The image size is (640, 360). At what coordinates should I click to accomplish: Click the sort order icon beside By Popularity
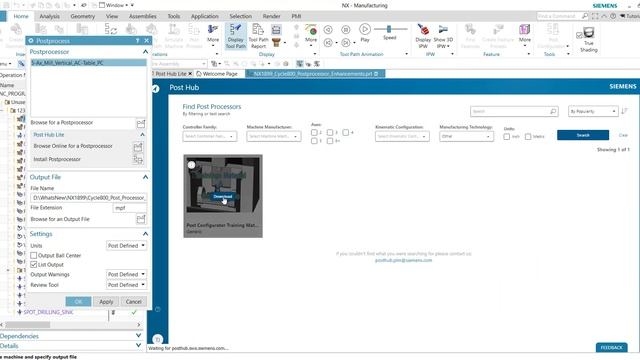coord(624,111)
